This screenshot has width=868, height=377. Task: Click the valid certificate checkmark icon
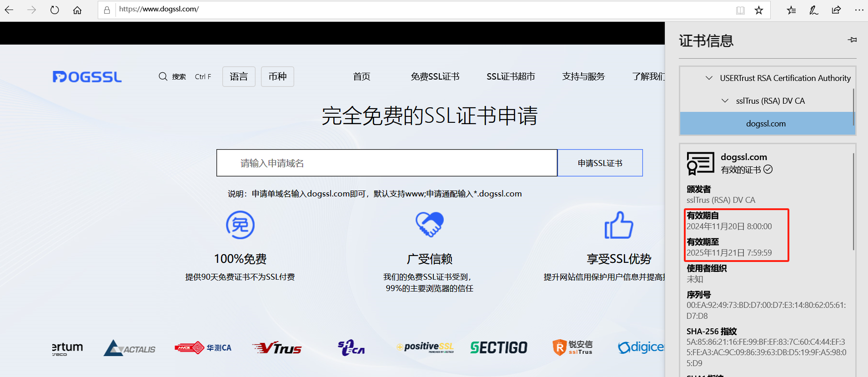pos(768,169)
